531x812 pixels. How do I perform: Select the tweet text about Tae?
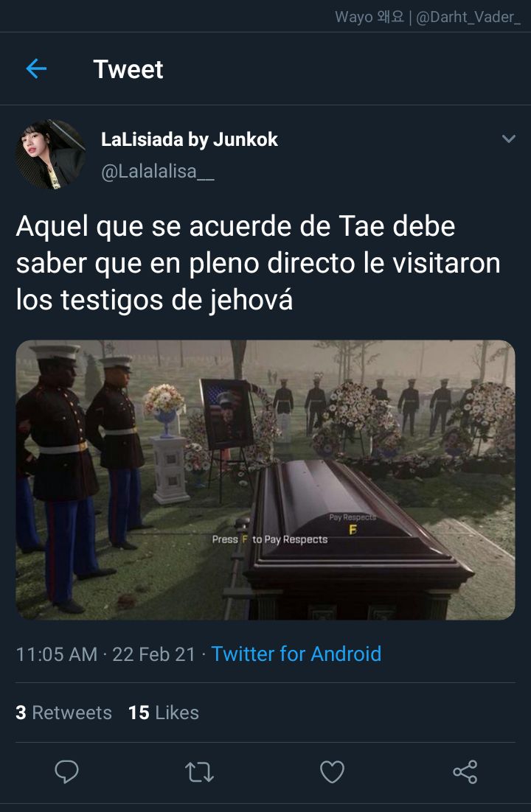[x=258, y=263]
